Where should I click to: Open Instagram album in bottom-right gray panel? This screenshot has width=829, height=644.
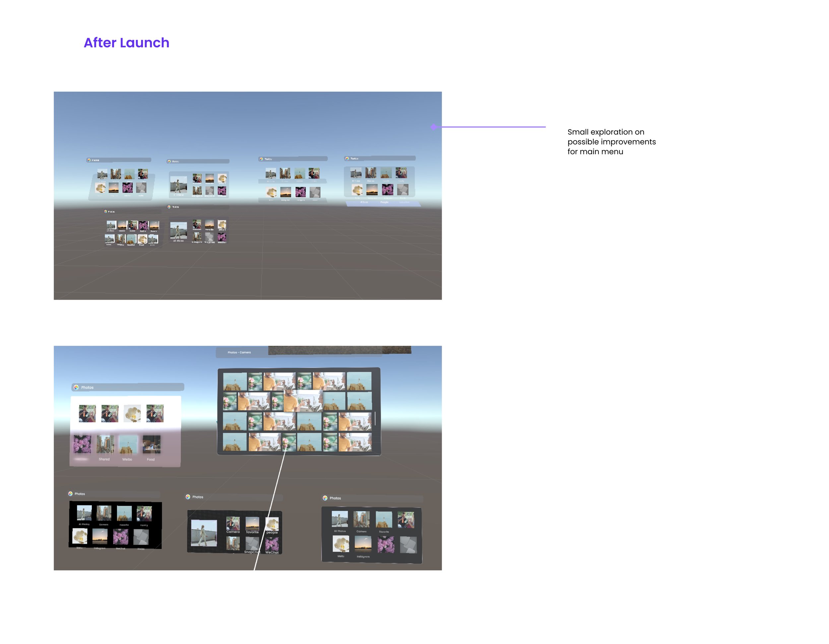coord(363,545)
